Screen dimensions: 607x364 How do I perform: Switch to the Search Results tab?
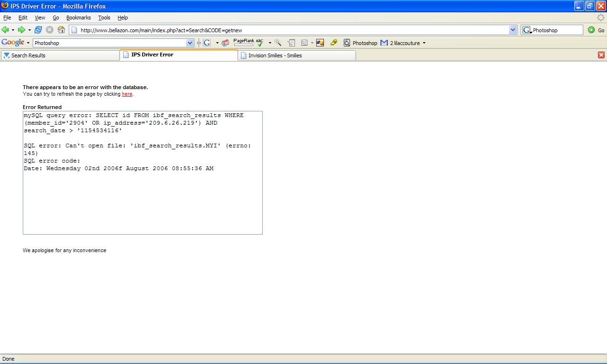click(60, 55)
